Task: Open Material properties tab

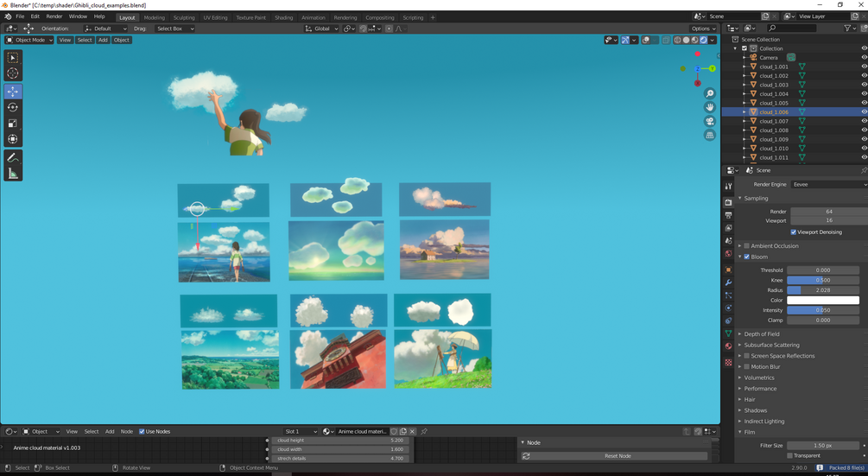Action: (728, 346)
